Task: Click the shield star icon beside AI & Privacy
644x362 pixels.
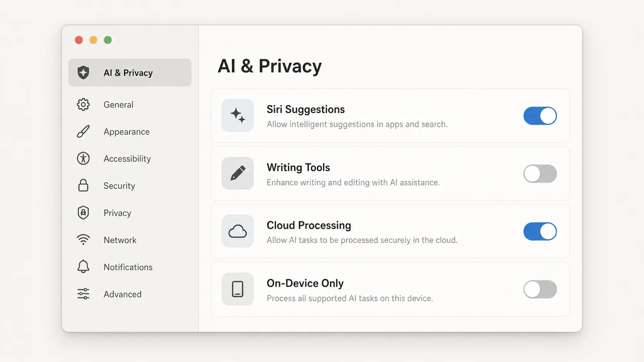Action: pos(83,72)
